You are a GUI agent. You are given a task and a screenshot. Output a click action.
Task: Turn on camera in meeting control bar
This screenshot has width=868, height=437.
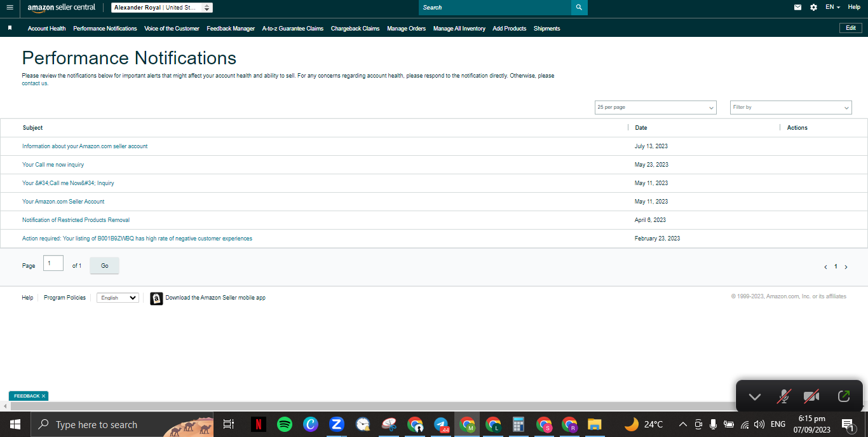click(811, 397)
